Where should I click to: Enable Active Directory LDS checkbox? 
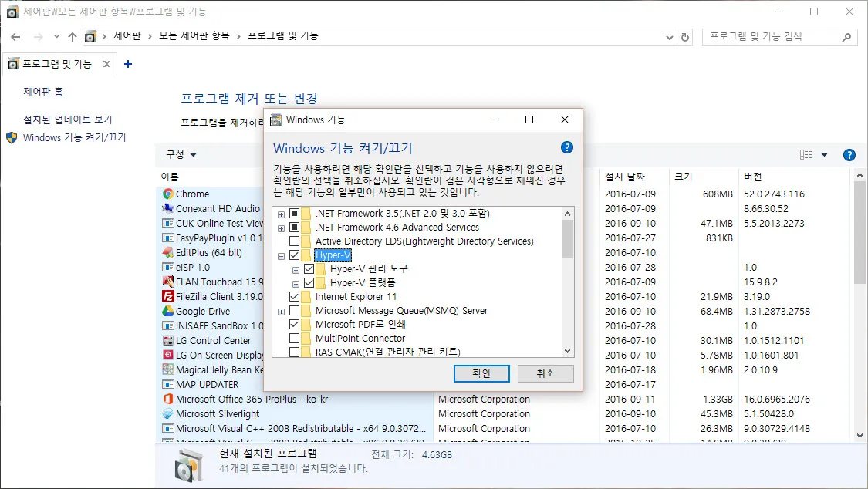click(295, 241)
